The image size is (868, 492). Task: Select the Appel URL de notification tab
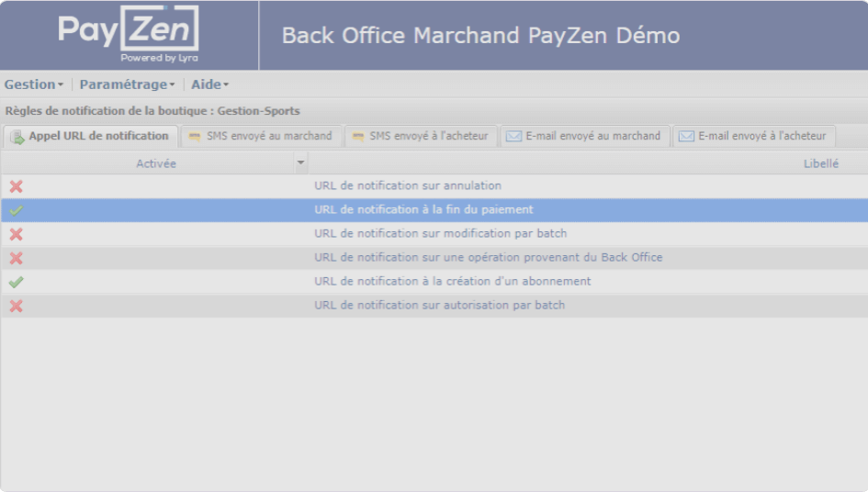pyautogui.click(x=90, y=136)
